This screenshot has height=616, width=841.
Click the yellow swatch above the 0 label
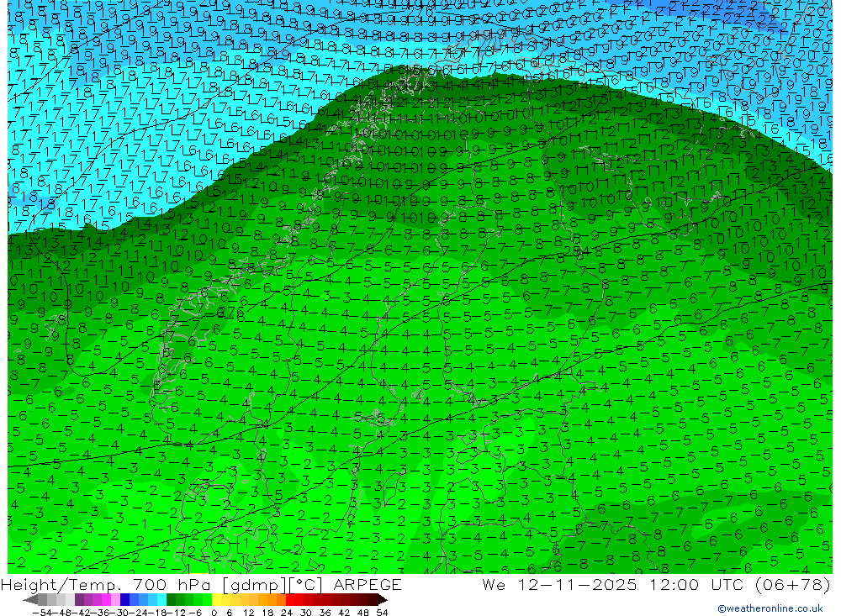[217, 600]
